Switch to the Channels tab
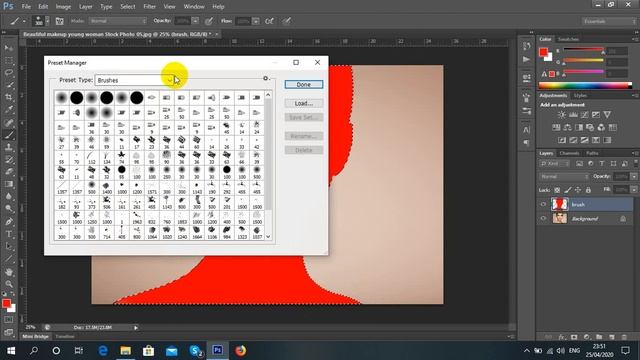The width and height of the screenshot is (640, 360). pos(569,153)
